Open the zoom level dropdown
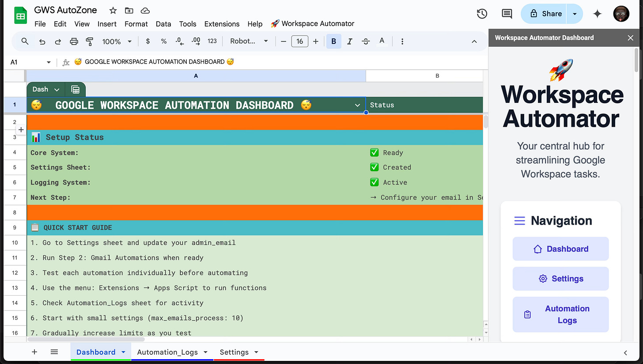Image resolution: width=643 pixels, height=364 pixels. [117, 41]
